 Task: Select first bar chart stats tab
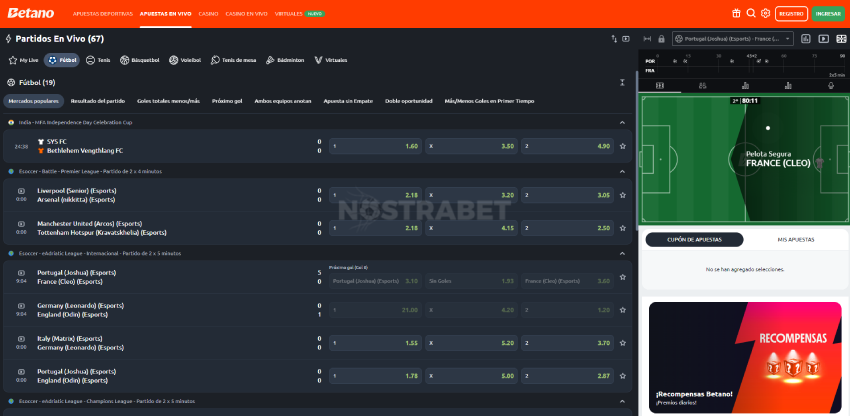[x=745, y=86]
